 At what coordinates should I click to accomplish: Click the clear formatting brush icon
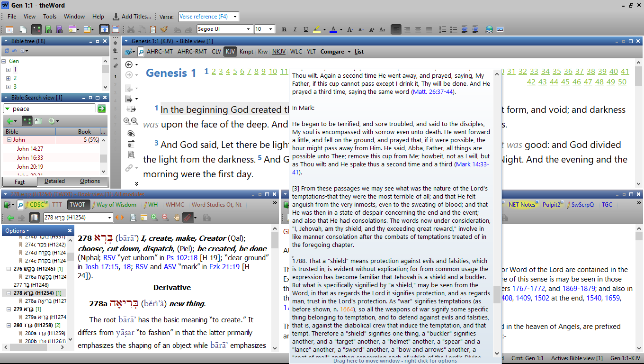[x=164, y=29]
